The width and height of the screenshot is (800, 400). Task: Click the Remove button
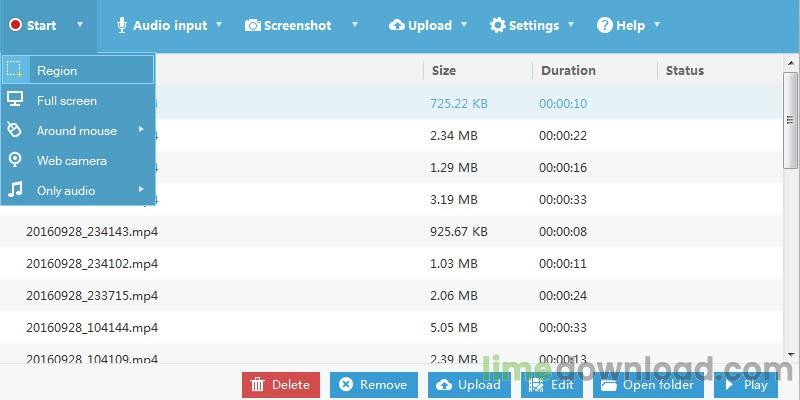(374, 384)
